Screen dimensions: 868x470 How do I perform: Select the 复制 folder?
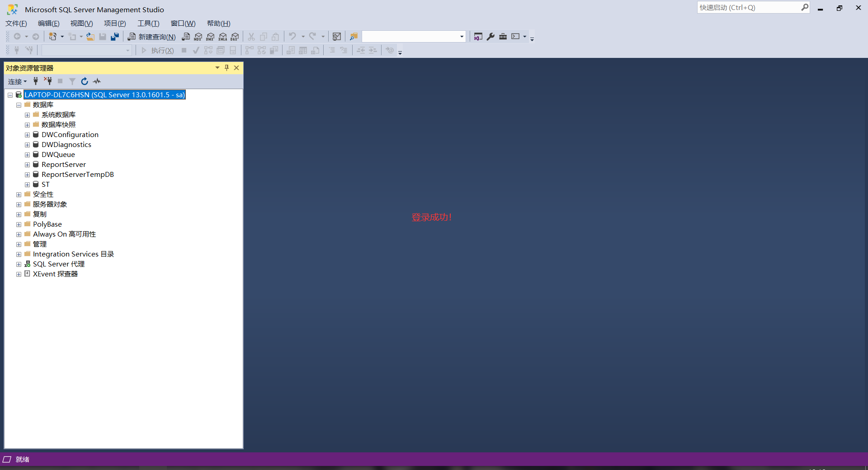pos(39,214)
